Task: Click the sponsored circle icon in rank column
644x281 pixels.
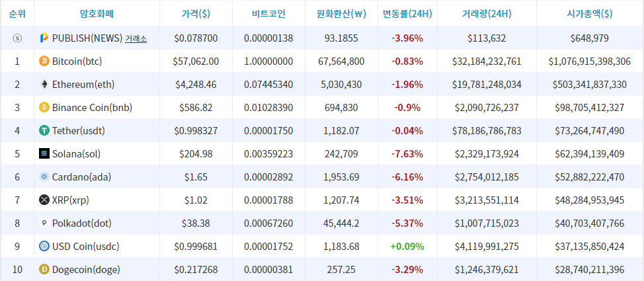Action: click(17, 38)
